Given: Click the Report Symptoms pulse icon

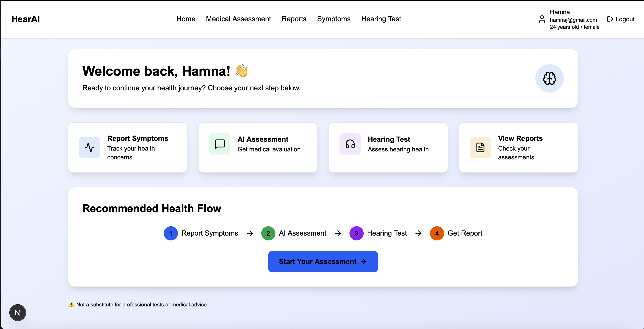Looking at the screenshot, I should (89, 147).
